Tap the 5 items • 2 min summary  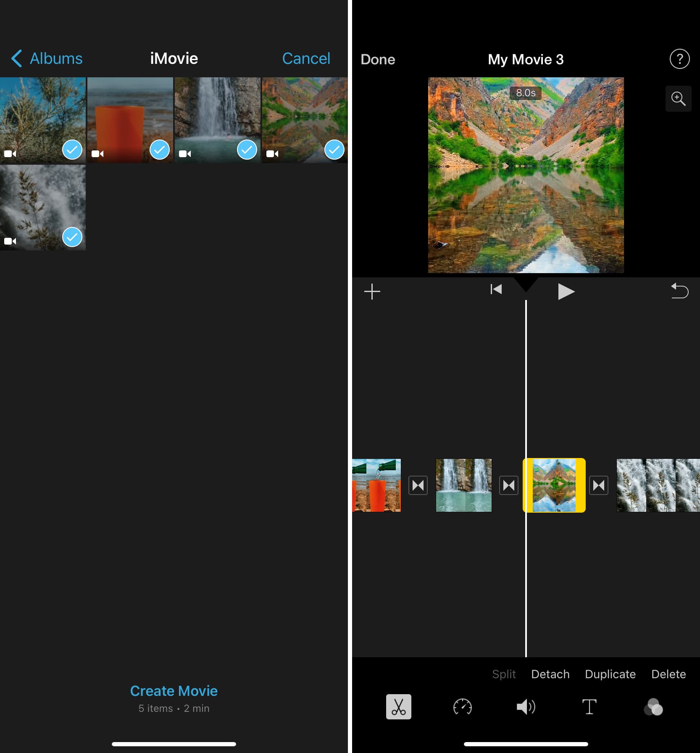pyautogui.click(x=174, y=708)
